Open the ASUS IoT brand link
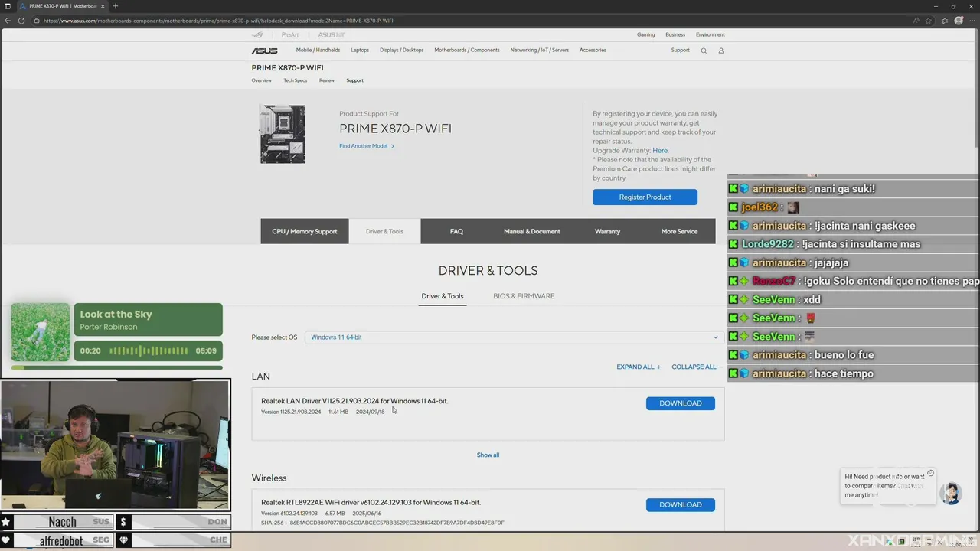 332,34
